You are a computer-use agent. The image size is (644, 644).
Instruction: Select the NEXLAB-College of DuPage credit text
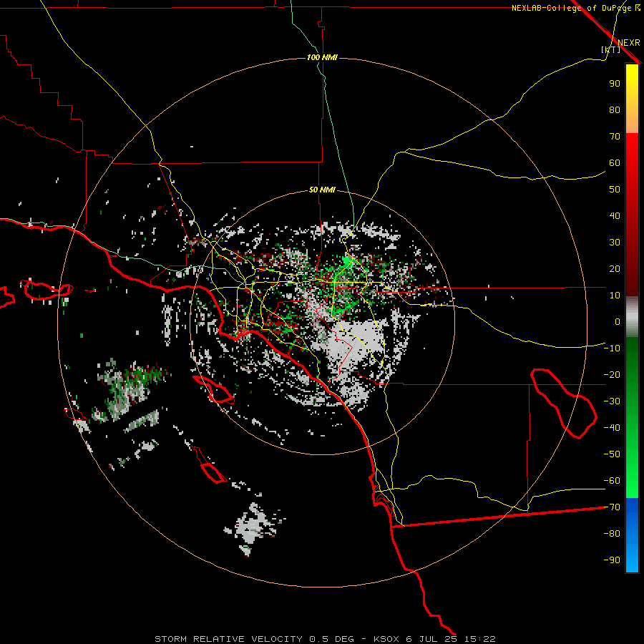point(575,8)
